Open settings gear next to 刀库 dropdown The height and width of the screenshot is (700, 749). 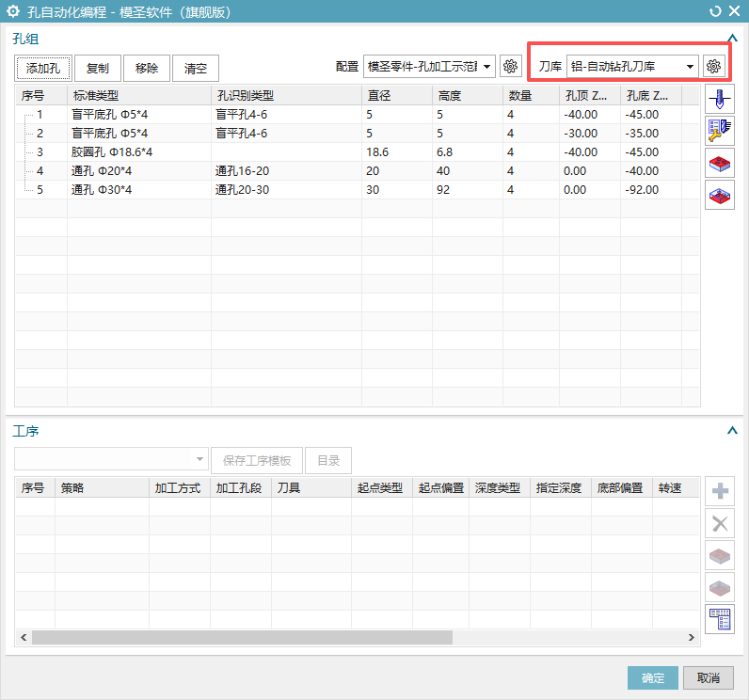713,66
